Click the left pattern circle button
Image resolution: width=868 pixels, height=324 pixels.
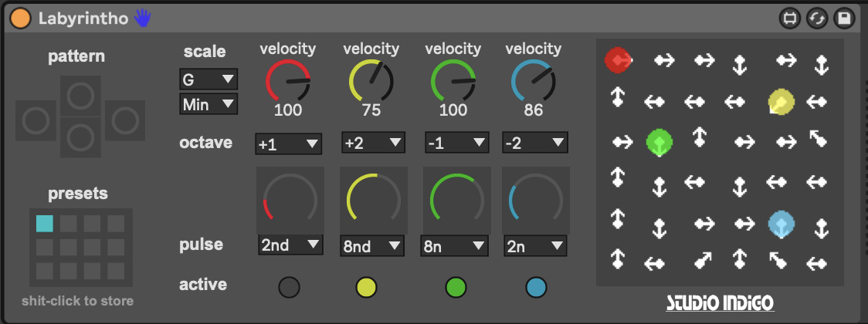click(36, 121)
